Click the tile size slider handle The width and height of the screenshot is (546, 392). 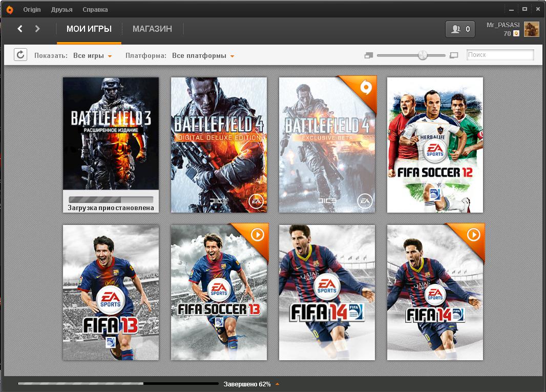[423, 55]
